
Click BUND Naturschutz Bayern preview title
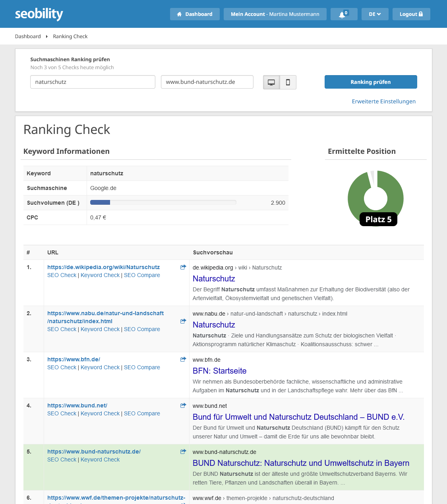click(x=301, y=463)
